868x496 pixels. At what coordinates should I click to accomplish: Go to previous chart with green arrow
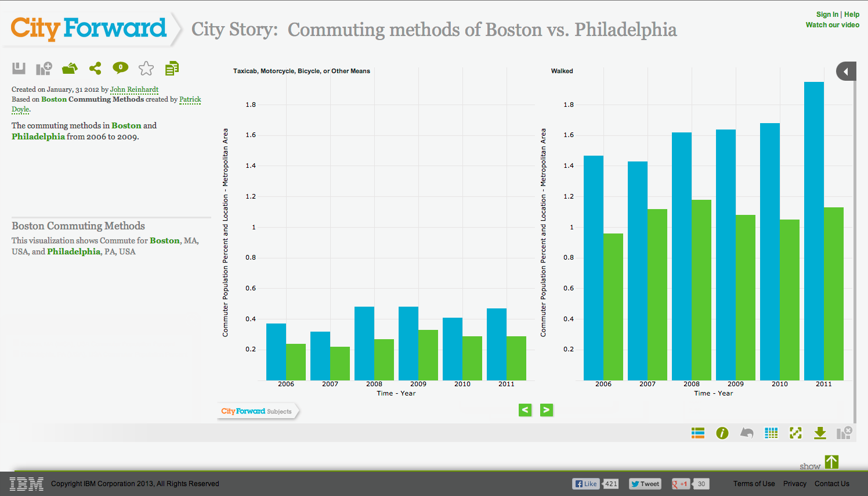click(525, 410)
